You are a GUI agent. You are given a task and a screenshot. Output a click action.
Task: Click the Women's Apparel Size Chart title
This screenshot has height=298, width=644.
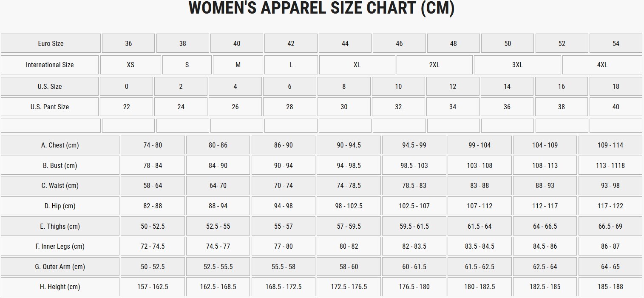pos(321,9)
